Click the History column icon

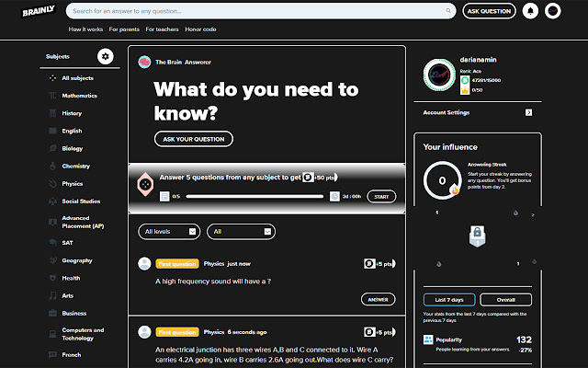53,113
